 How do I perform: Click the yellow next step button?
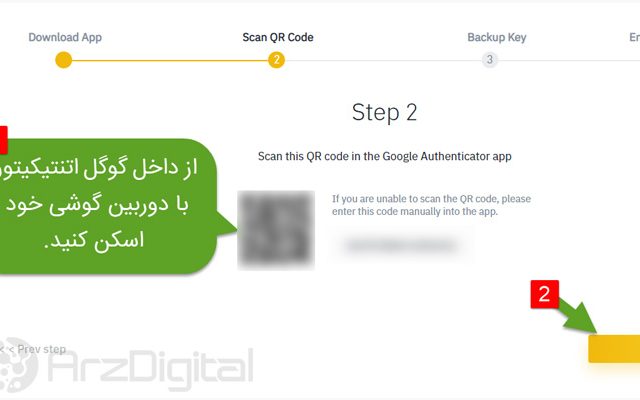point(614,349)
